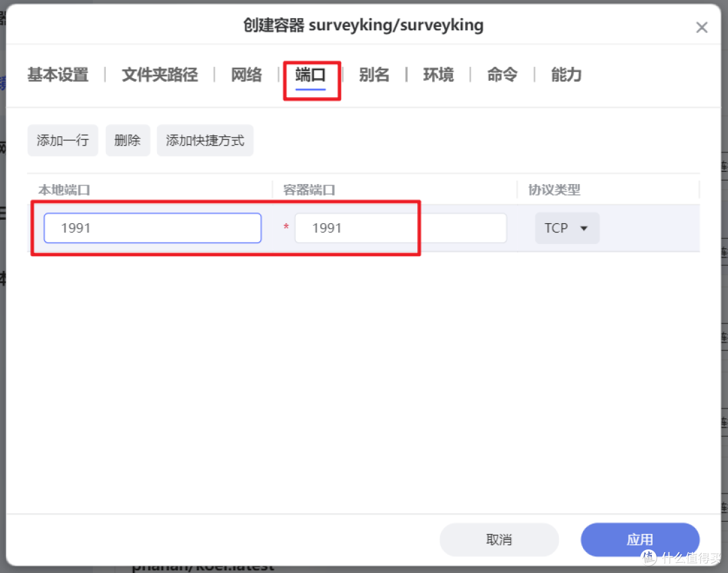Viewport: 728px width, 573px height.
Task: Switch to the 基本设置 tab
Action: 57,75
